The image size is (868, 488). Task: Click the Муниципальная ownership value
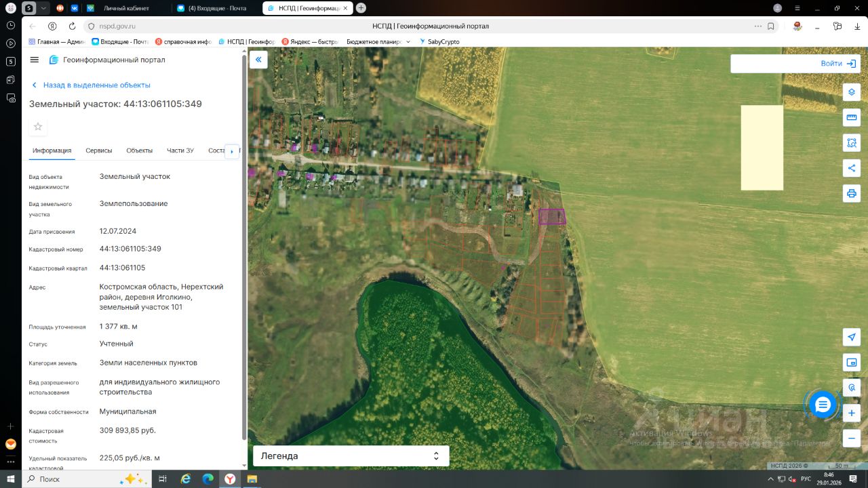(128, 411)
